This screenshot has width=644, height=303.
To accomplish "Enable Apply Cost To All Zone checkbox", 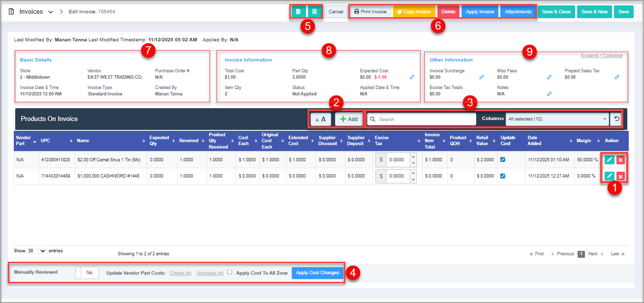I will click(230, 272).
